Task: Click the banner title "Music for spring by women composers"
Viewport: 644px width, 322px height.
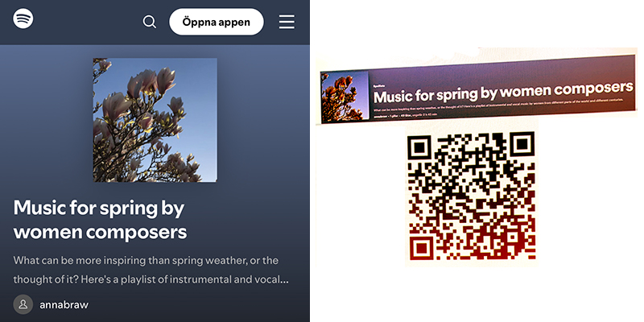Action: pyautogui.click(x=503, y=93)
